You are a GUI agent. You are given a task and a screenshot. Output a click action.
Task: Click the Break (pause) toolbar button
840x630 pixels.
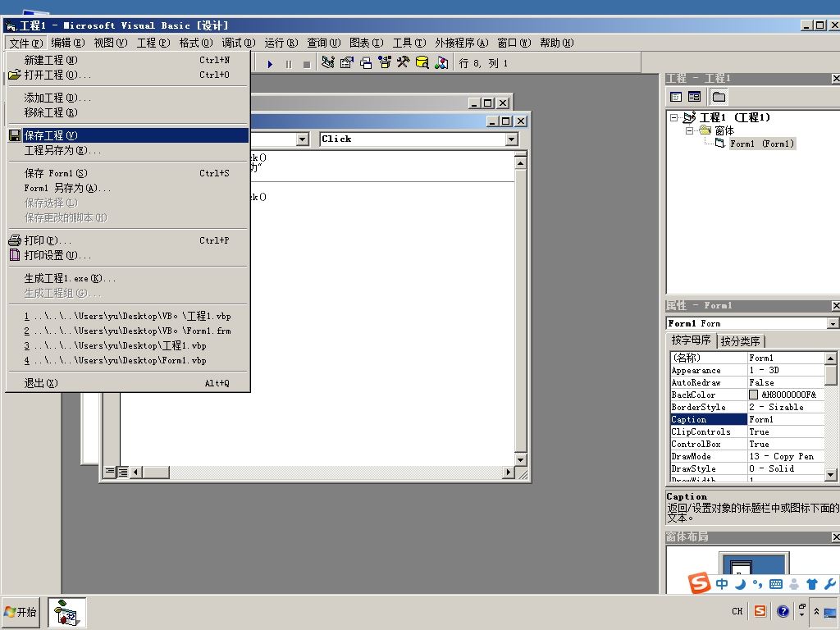289,64
